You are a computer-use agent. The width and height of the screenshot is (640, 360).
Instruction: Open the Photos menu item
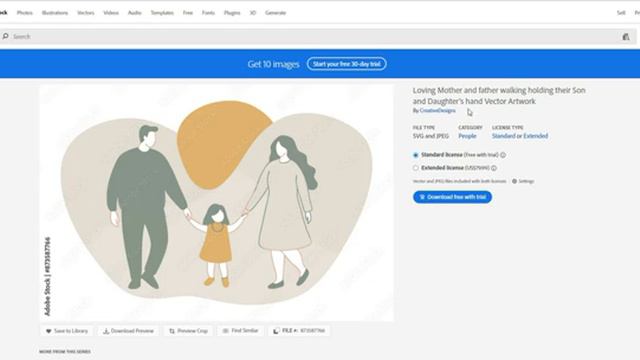[x=24, y=13]
